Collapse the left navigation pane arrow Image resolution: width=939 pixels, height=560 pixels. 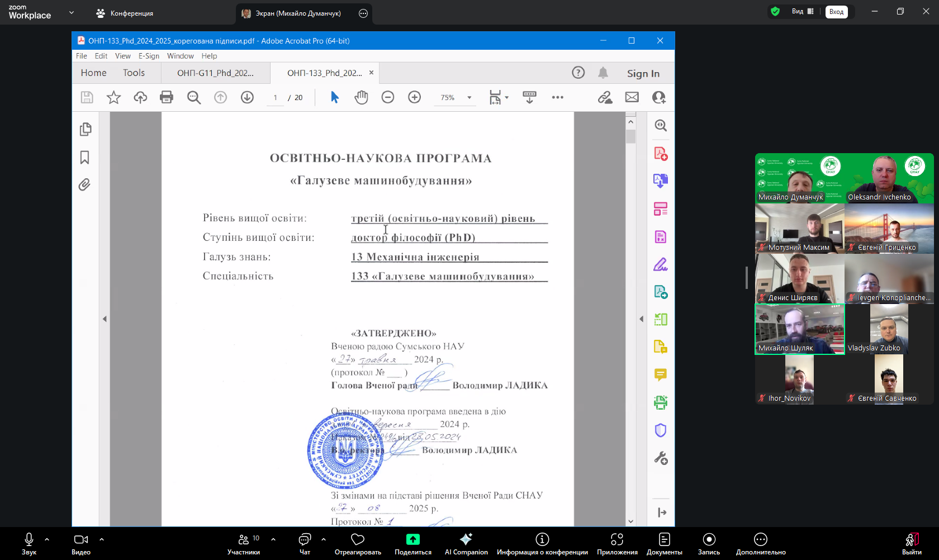105,319
